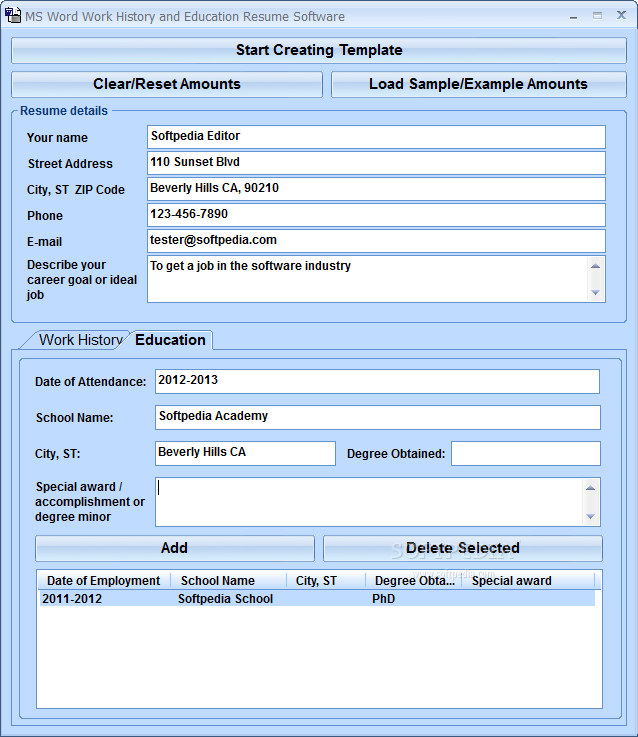The image size is (638, 737).
Task: Switch to the Work History tab
Action: [x=78, y=340]
